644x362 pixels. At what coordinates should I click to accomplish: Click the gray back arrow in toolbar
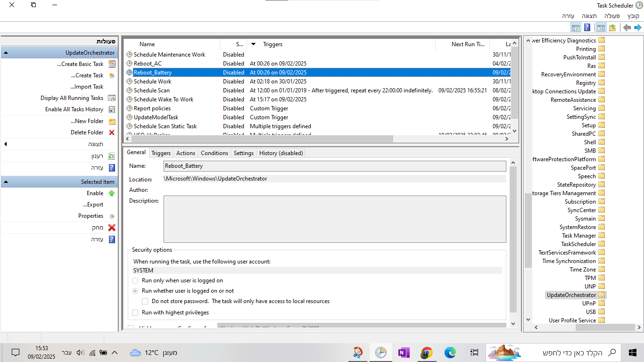pos(627,28)
